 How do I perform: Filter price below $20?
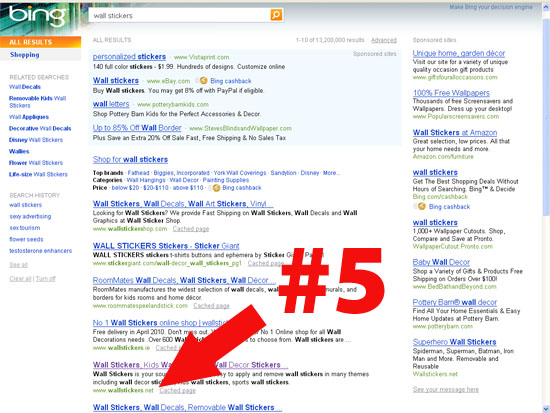point(125,188)
